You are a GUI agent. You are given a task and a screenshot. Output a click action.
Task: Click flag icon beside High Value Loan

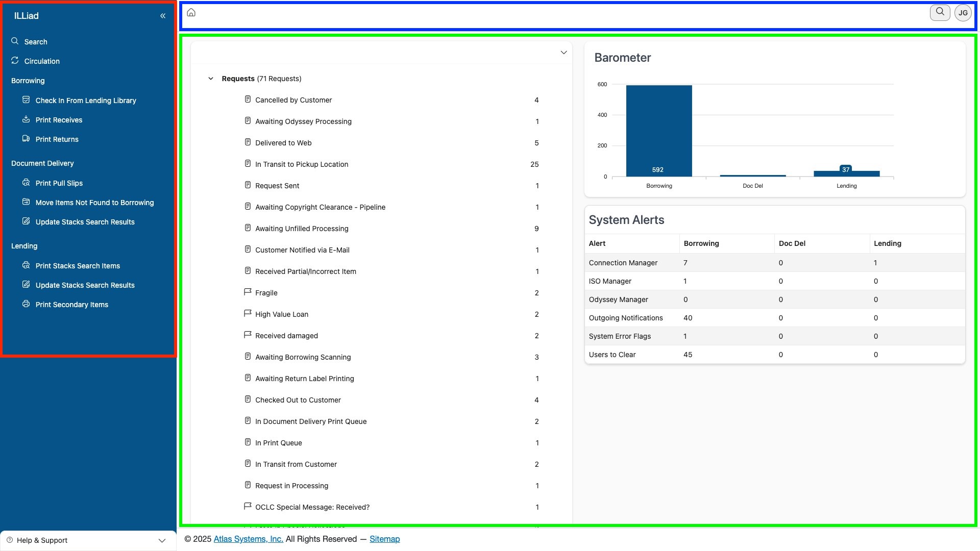pyautogui.click(x=248, y=314)
